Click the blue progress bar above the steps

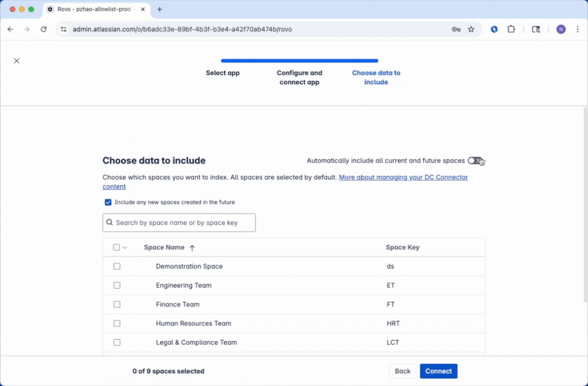click(x=299, y=61)
